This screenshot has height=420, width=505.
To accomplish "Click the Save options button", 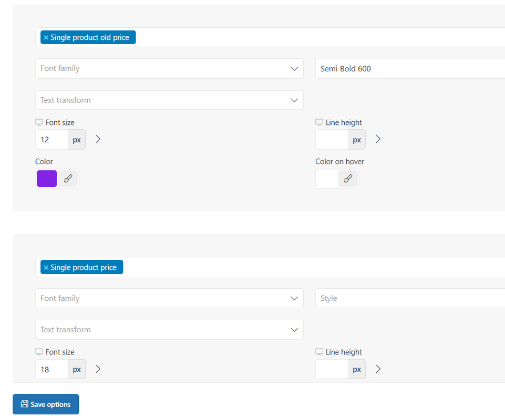I will click(x=46, y=404).
